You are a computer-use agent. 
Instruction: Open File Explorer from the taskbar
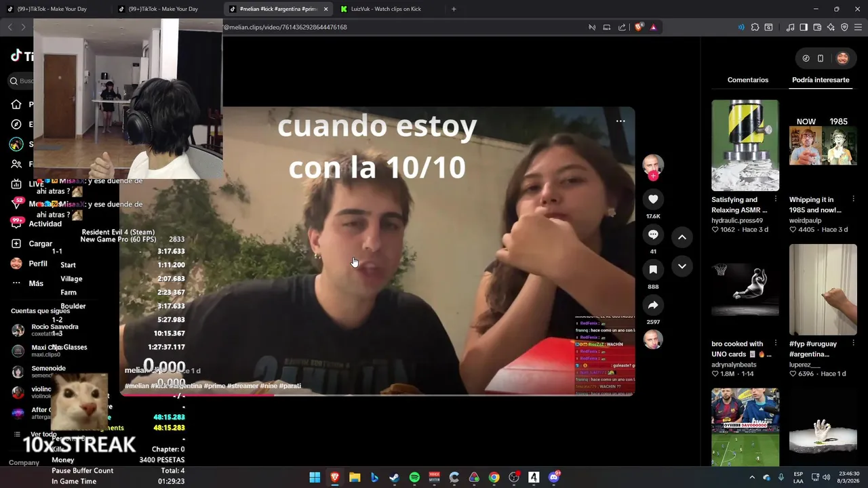(x=355, y=477)
